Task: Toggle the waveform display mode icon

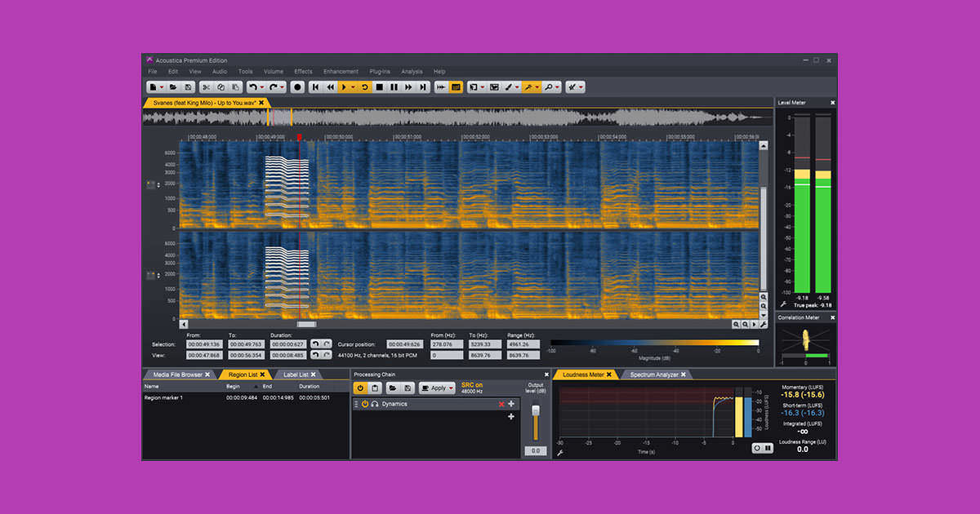Action: 441,86
